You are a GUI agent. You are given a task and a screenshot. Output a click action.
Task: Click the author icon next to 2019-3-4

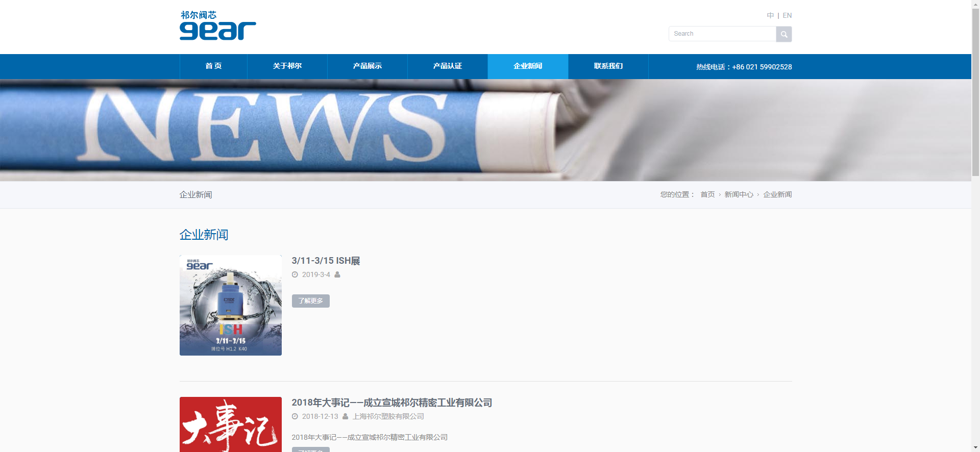coord(337,274)
